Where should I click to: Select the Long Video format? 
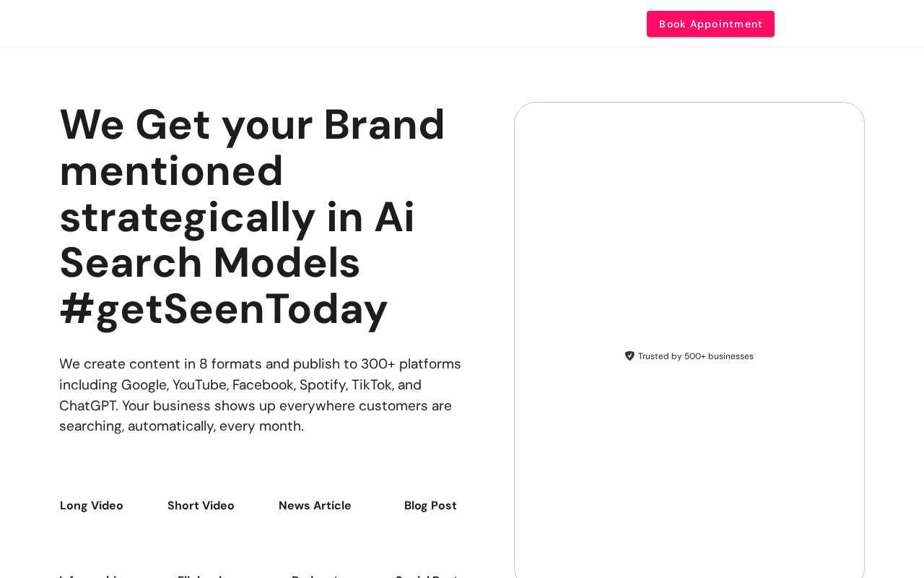92,506
